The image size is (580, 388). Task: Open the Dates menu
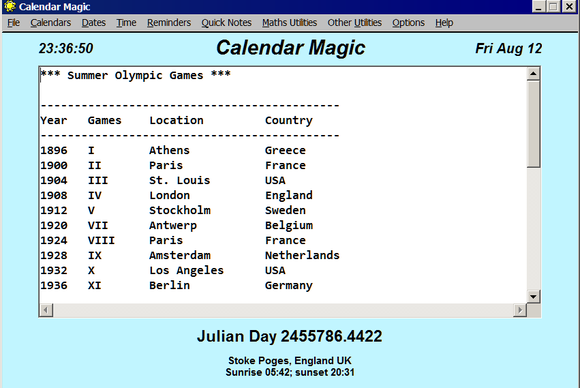(x=94, y=23)
